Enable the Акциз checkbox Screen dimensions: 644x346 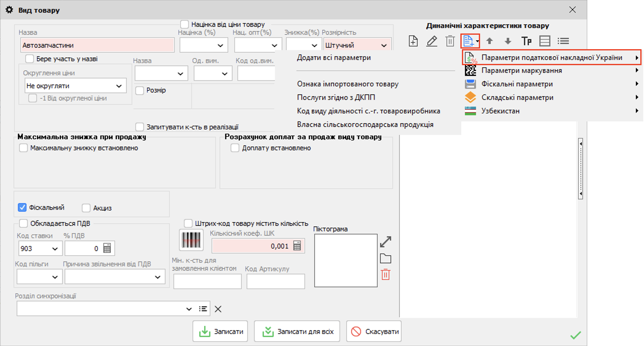click(86, 208)
